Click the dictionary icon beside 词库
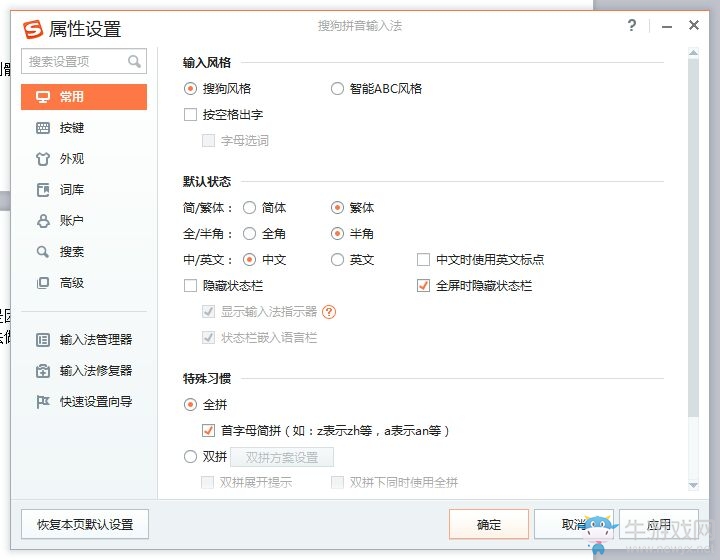 [x=43, y=190]
